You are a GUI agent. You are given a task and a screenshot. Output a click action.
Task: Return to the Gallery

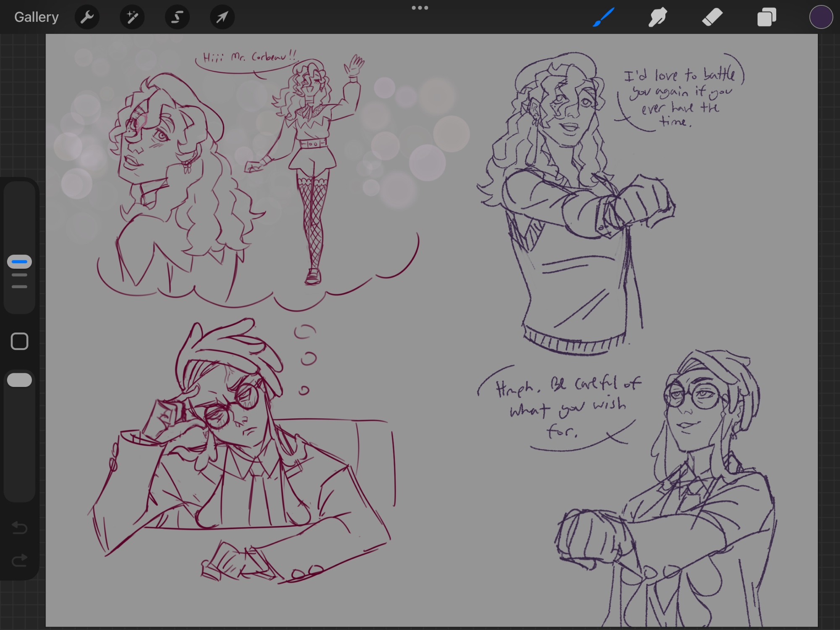point(36,17)
